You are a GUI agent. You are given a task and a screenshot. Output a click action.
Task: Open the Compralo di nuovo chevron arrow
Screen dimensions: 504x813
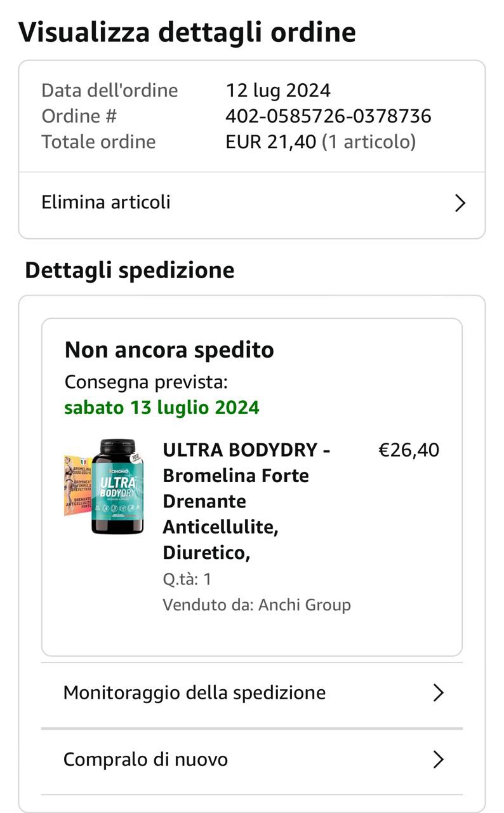pyautogui.click(x=437, y=760)
